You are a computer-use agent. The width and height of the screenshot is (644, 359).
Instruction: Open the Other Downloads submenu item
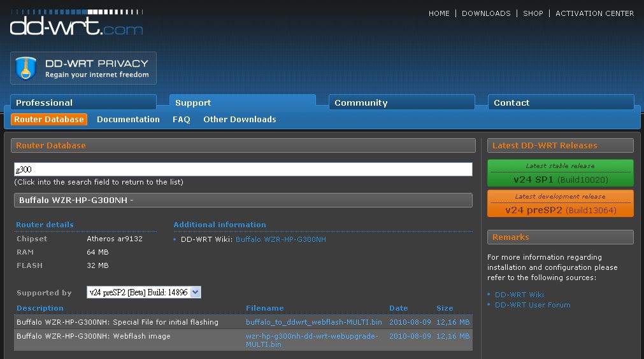click(x=240, y=120)
